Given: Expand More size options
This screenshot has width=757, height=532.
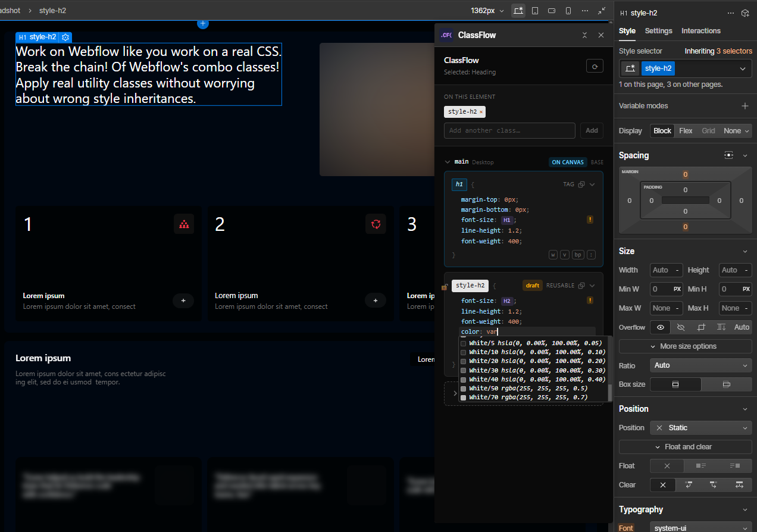Looking at the screenshot, I should point(686,346).
